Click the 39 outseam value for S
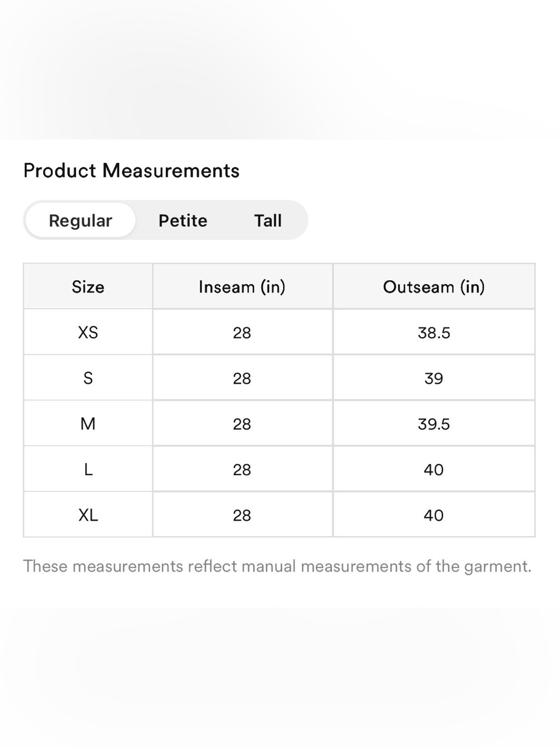Image resolution: width=560 pixels, height=747 pixels. [434, 378]
